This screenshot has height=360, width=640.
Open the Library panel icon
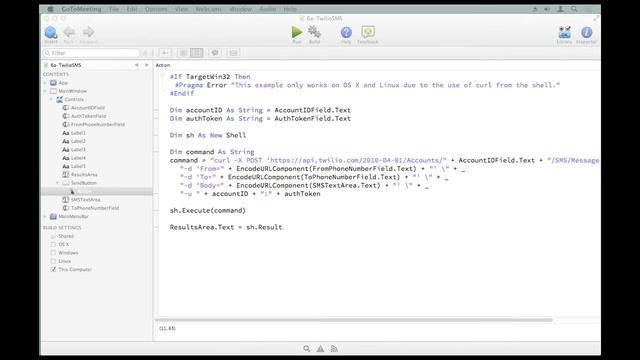[x=564, y=32]
